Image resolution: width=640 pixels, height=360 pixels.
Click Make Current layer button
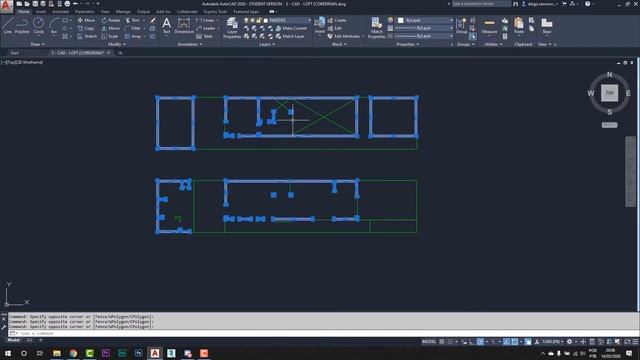291,28
